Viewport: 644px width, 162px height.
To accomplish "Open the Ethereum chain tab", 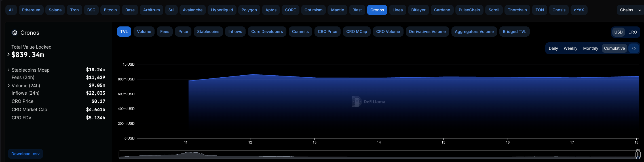I will coord(31,10).
